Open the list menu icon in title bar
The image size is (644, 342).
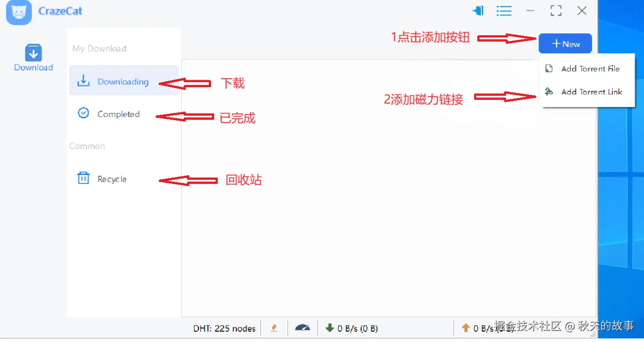pos(504,11)
